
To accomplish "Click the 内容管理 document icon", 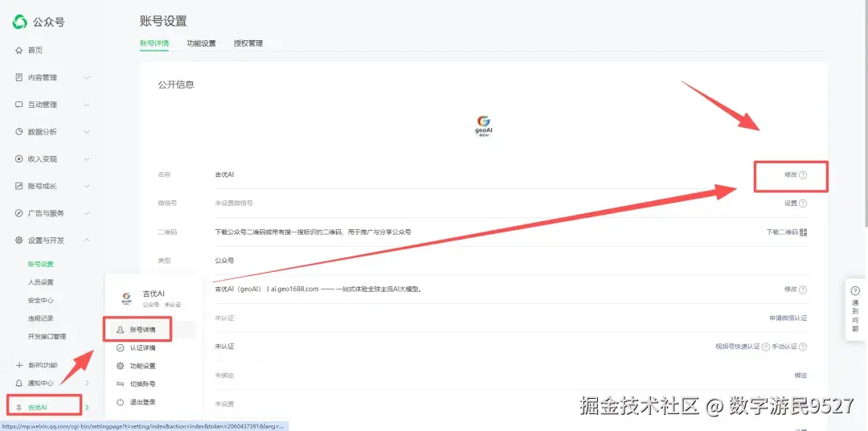I will point(19,77).
